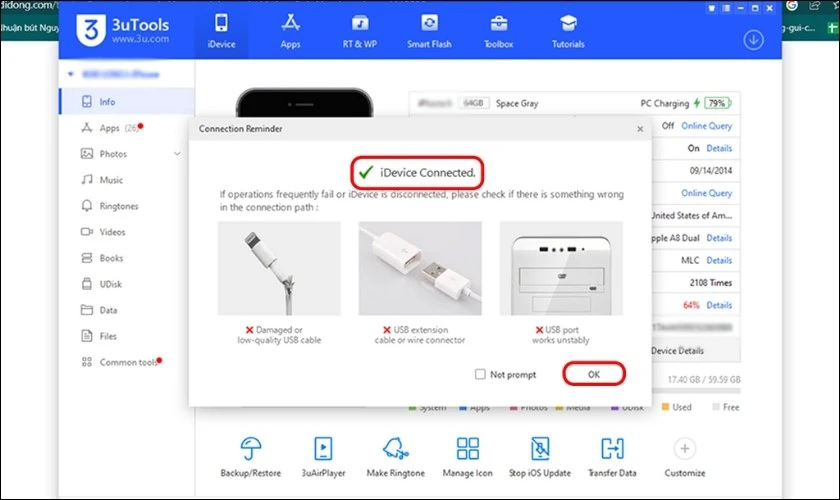Open the downloads arrow icon
Image resolution: width=840 pixels, height=500 pixels.
click(x=753, y=40)
